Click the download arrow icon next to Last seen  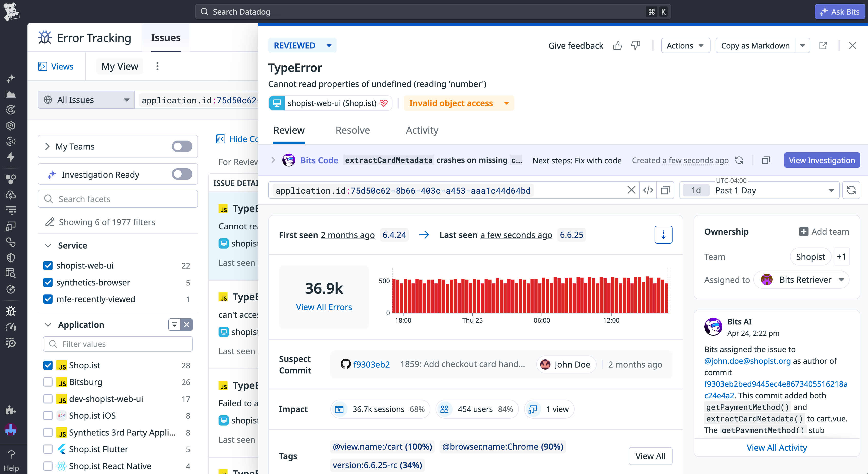click(x=663, y=234)
